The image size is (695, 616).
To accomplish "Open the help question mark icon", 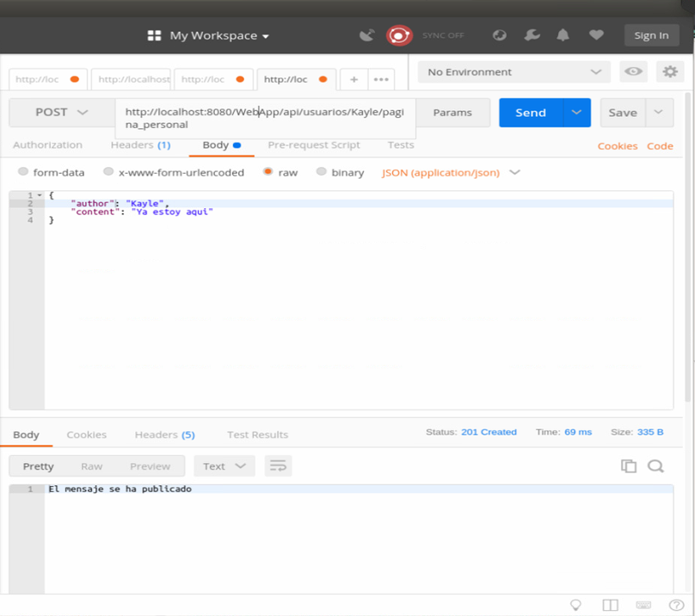I will (676, 605).
